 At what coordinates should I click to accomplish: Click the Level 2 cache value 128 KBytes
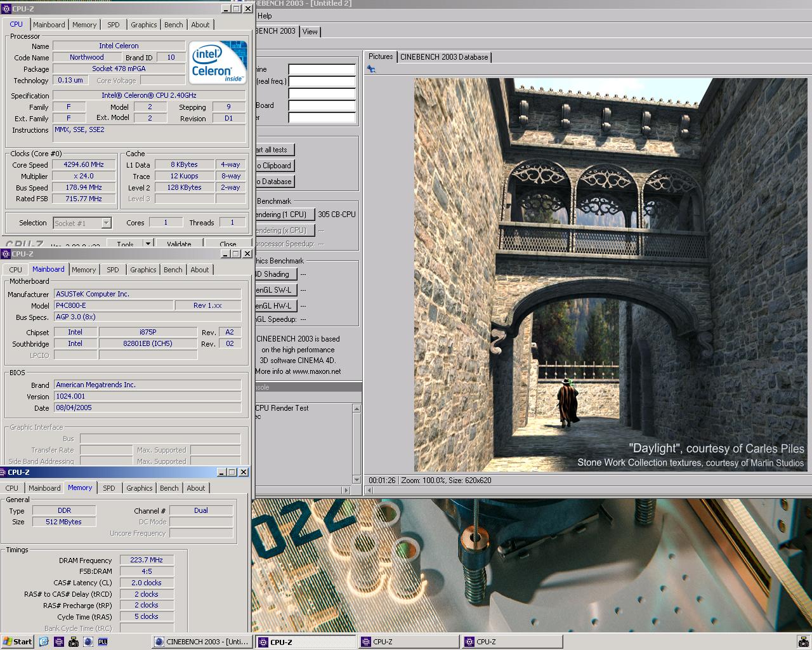click(184, 187)
